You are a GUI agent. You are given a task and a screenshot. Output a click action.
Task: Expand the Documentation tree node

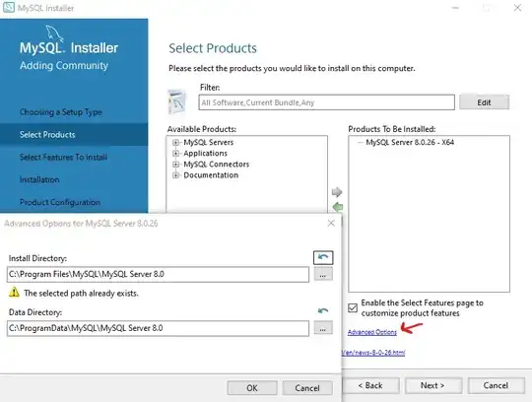pyautogui.click(x=175, y=175)
